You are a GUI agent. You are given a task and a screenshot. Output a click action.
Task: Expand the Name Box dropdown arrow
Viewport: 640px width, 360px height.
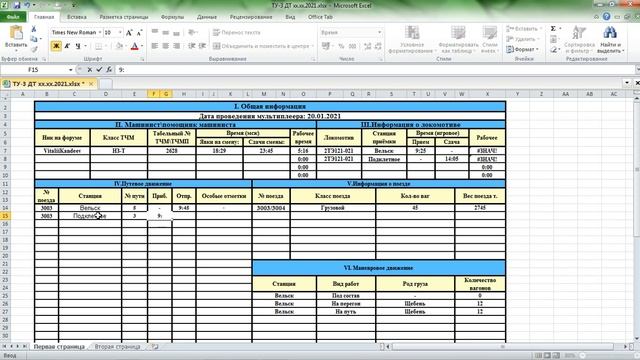[x=71, y=70]
